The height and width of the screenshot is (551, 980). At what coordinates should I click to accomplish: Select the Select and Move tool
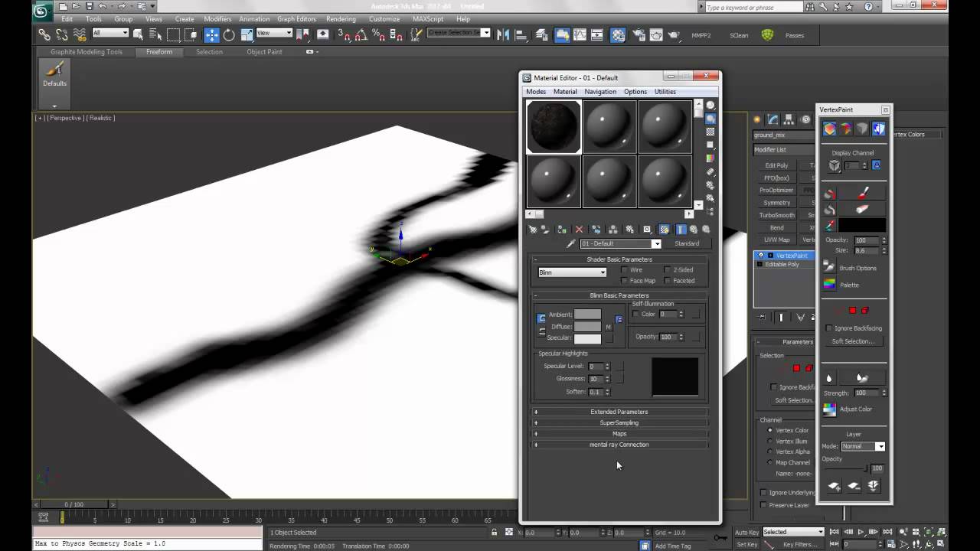(211, 34)
